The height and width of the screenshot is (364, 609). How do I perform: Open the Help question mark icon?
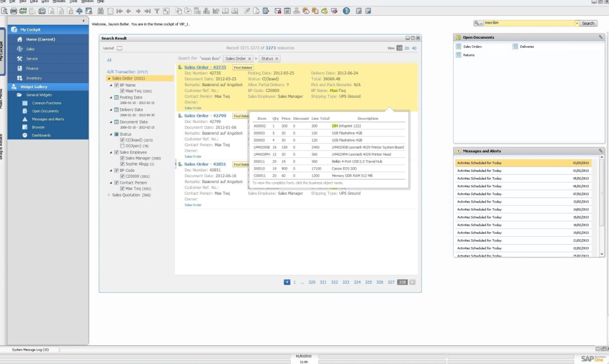(x=346, y=11)
